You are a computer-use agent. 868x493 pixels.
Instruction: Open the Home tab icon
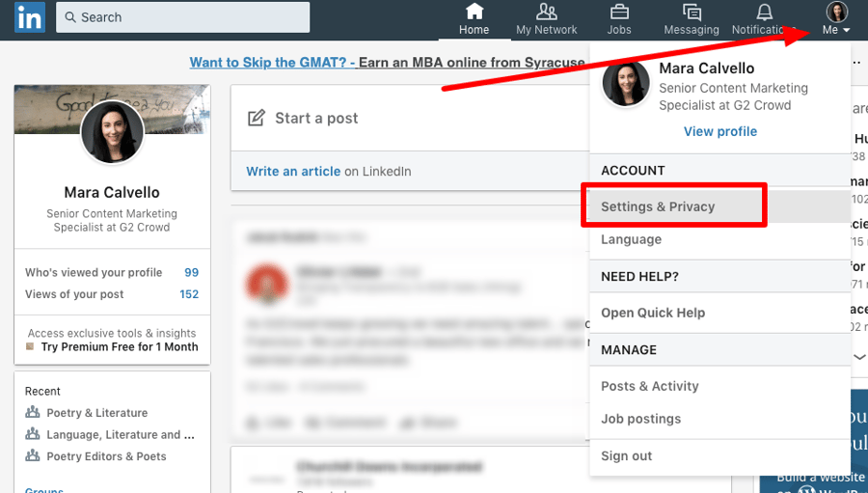coord(475,11)
